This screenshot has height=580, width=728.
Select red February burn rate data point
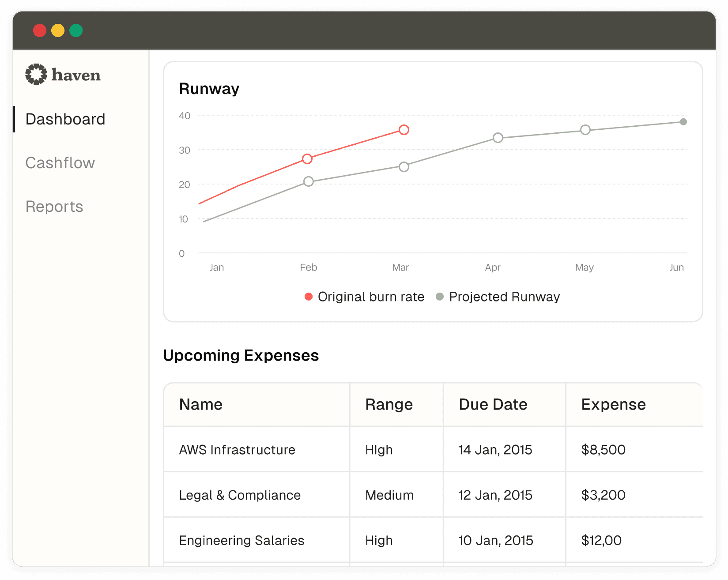[x=307, y=159]
